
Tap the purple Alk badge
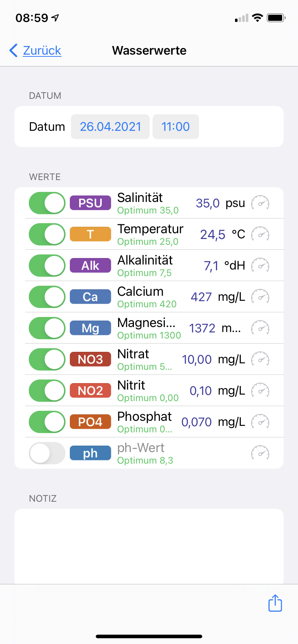coord(90,266)
